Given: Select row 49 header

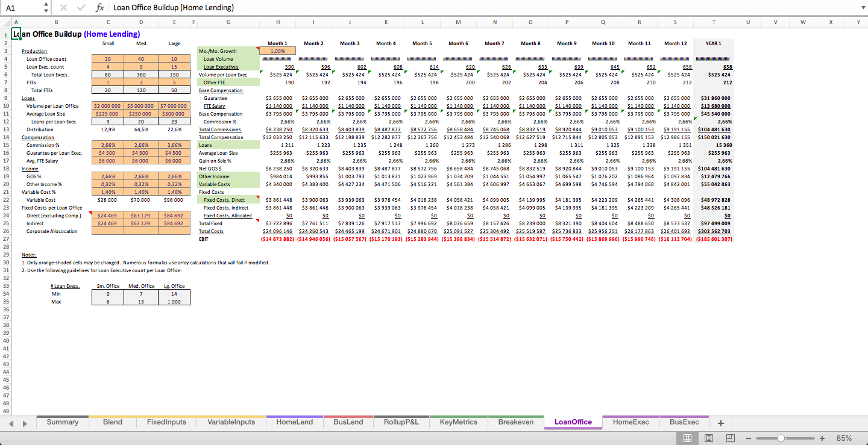Looking at the screenshot, I should (x=5, y=411).
